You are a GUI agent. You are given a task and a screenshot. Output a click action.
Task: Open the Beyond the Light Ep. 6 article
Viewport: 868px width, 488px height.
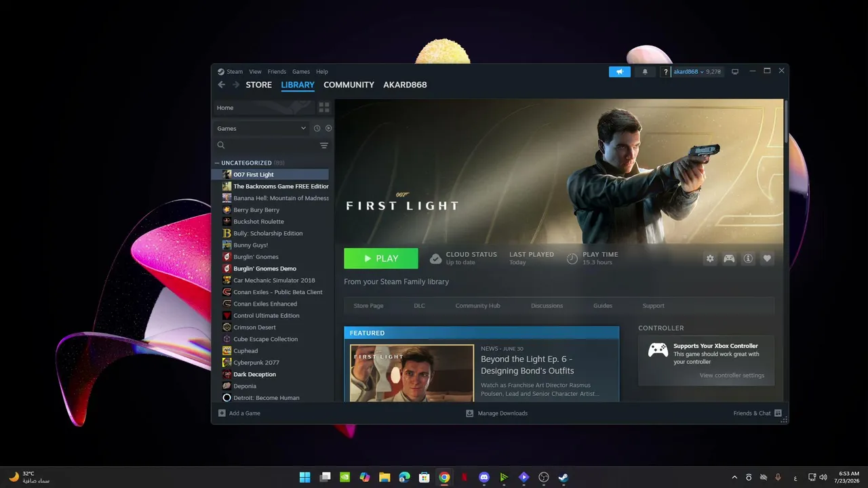527,365
